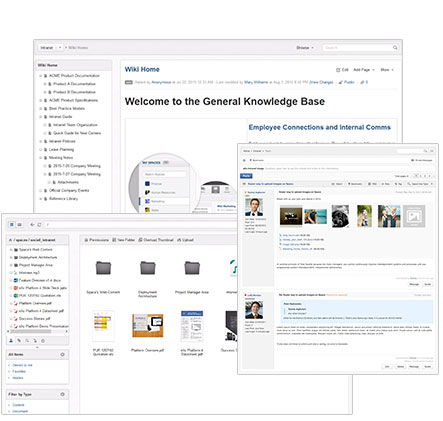Viewport: 443px width, 421px height.
Task: Open the Wiki Home page title link
Action: pyautogui.click(x=142, y=69)
